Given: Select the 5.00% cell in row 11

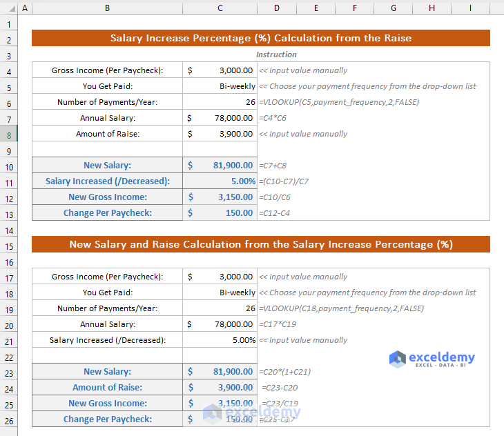Looking at the screenshot, I should (x=220, y=181).
